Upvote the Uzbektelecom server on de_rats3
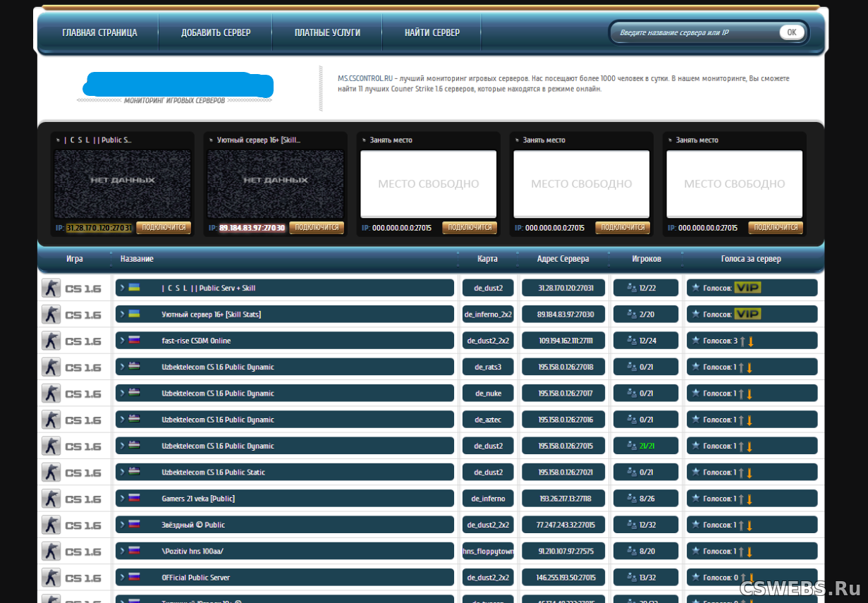Image resolution: width=868 pixels, height=603 pixels. click(741, 367)
